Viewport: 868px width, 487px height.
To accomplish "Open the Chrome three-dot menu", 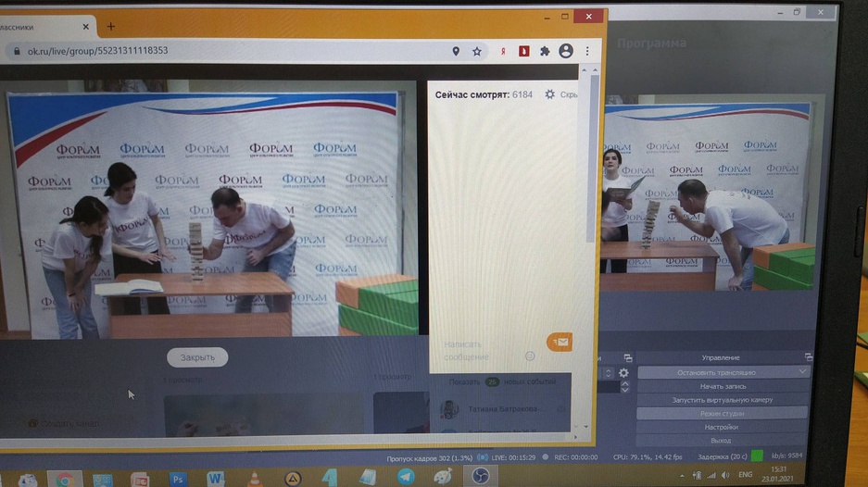I will [x=587, y=52].
